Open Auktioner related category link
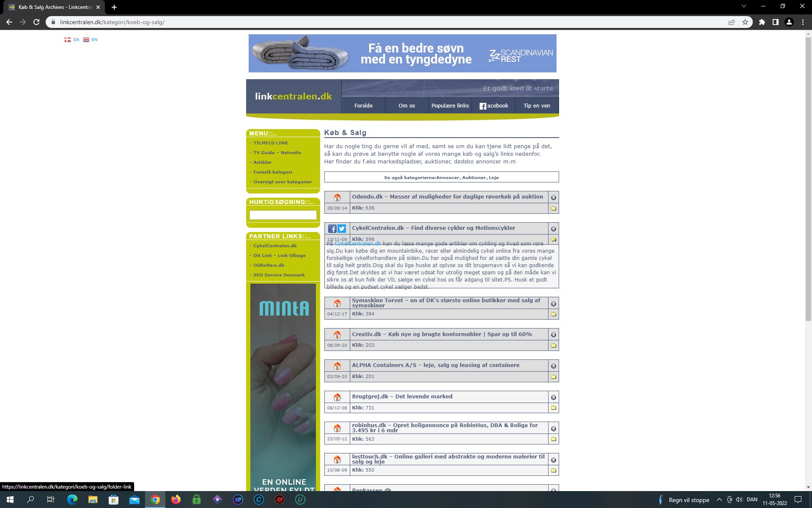 474,177
